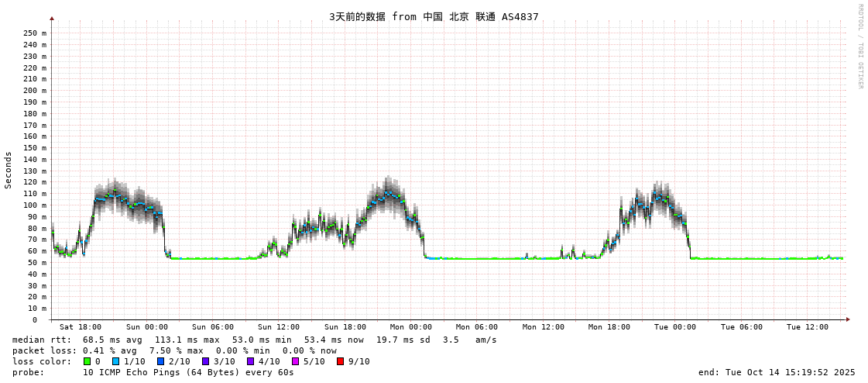Click the arrow at the x-axis right end
Viewport: 868px width, 383px height.
848,319
